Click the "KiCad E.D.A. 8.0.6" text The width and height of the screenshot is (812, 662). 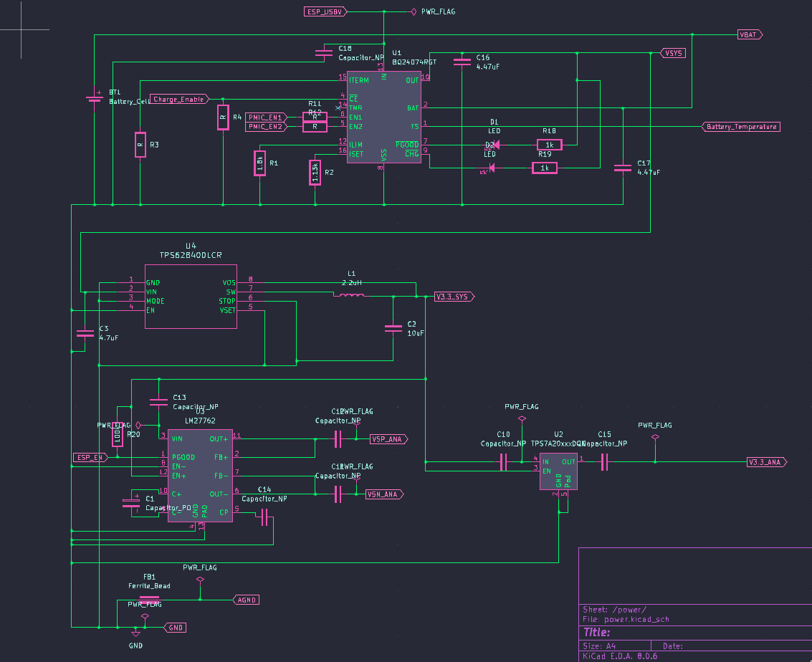pyautogui.click(x=620, y=656)
